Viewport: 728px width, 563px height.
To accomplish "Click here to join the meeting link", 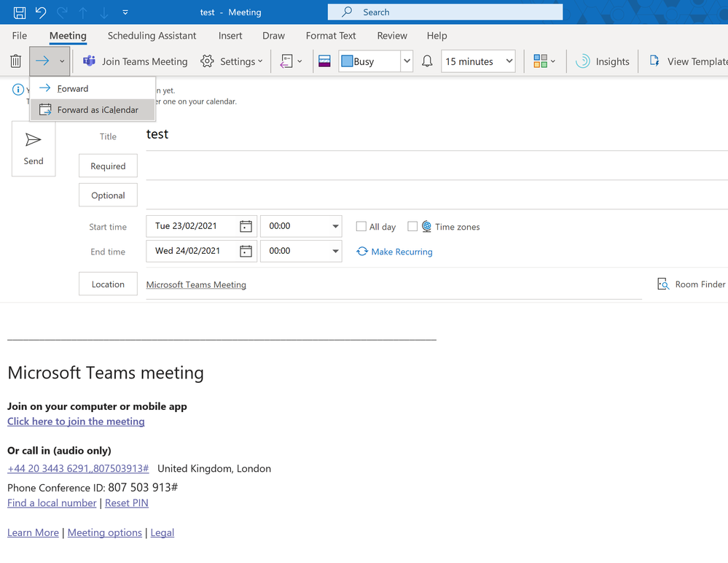I will (76, 422).
